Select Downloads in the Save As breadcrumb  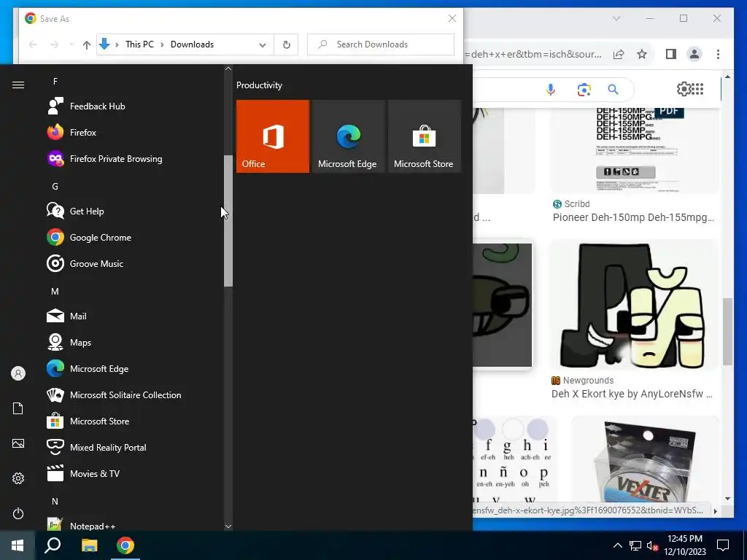pos(192,44)
